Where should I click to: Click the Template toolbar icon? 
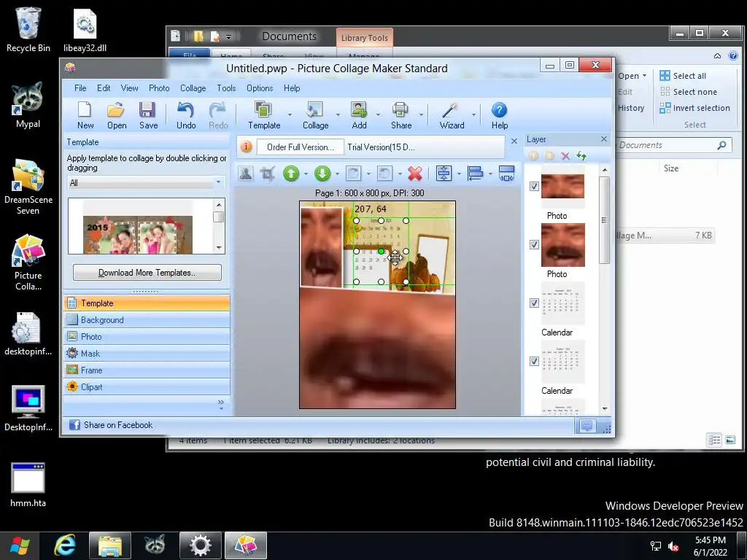coord(263,109)
